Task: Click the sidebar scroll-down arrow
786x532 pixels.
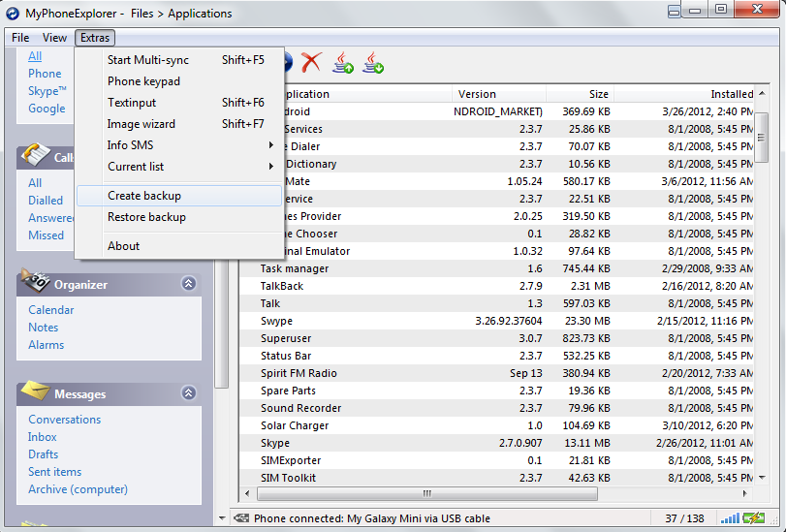Action: pyautogui.click(x=222, y=518)
